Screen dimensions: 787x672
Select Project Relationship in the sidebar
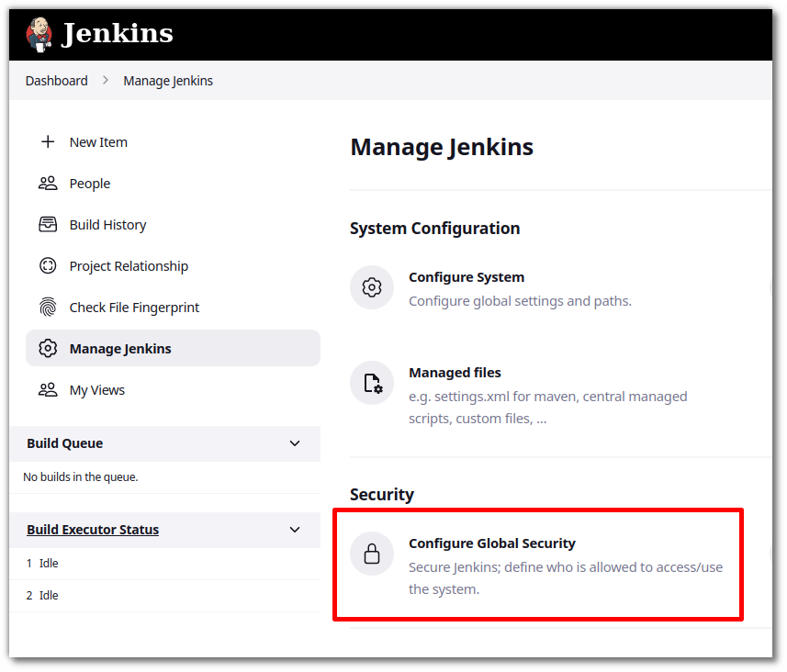[129, 266]
